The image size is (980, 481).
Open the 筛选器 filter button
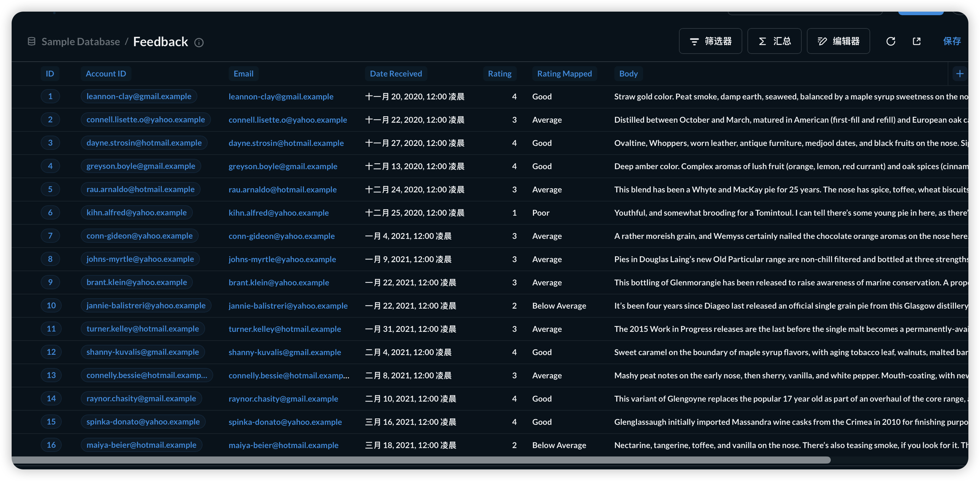pyautogui.click(x=710, y=41)
